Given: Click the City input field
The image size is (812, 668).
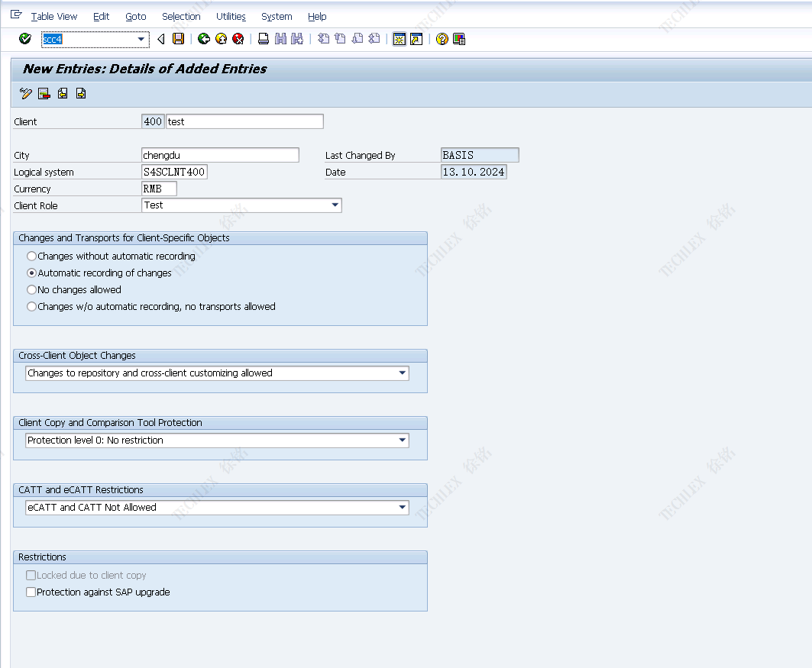Looking at the screenshot, I should point(220,155).
